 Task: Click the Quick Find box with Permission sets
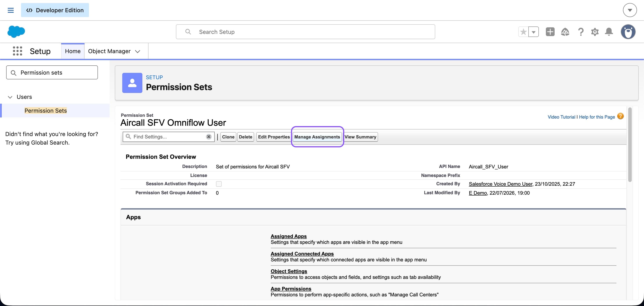coord(52,73)
